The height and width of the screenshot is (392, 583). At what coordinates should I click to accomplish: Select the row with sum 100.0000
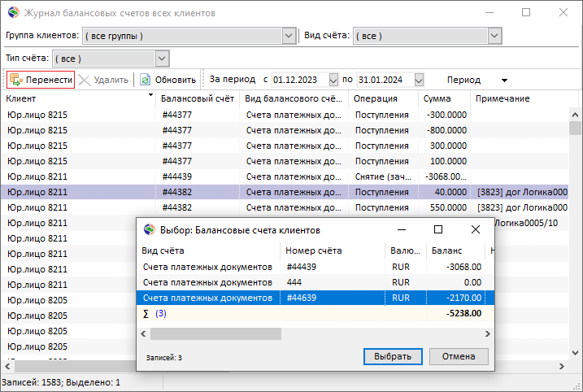[x=285, y=161]
